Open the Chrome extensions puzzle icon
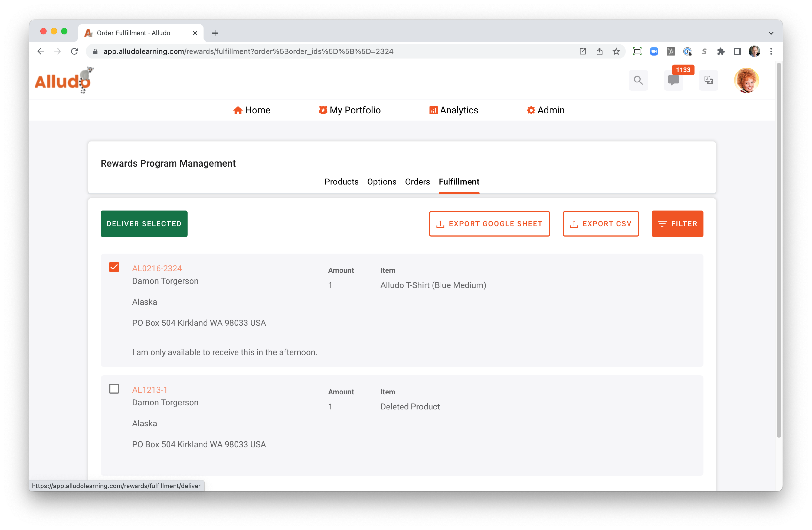 pos(721,51)
